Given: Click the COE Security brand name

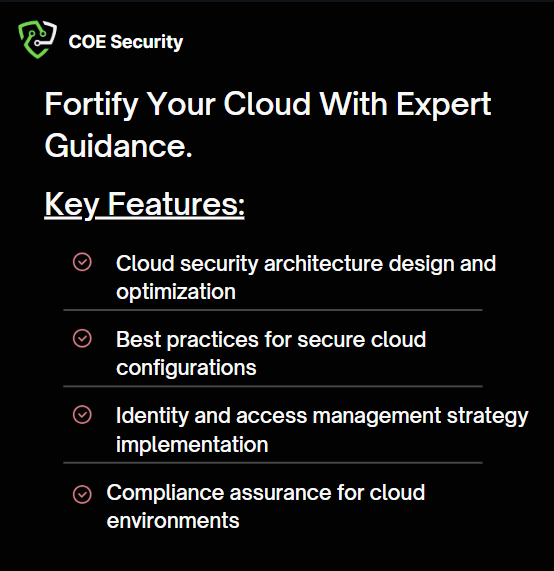Looking at the screenshot, I should tap(126, 42).
